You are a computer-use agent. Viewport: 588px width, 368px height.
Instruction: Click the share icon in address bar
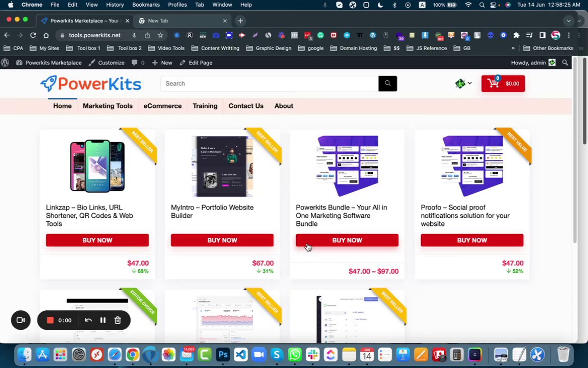[148, 35]
